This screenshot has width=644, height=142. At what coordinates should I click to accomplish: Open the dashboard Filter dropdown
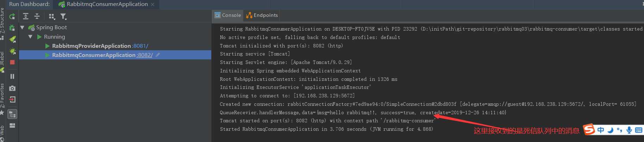63,16
